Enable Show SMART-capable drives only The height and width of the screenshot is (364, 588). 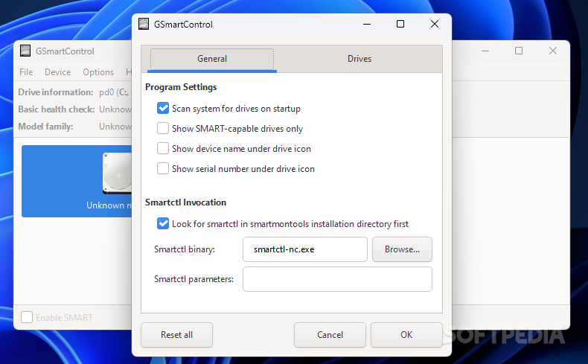tap(163, 128)
